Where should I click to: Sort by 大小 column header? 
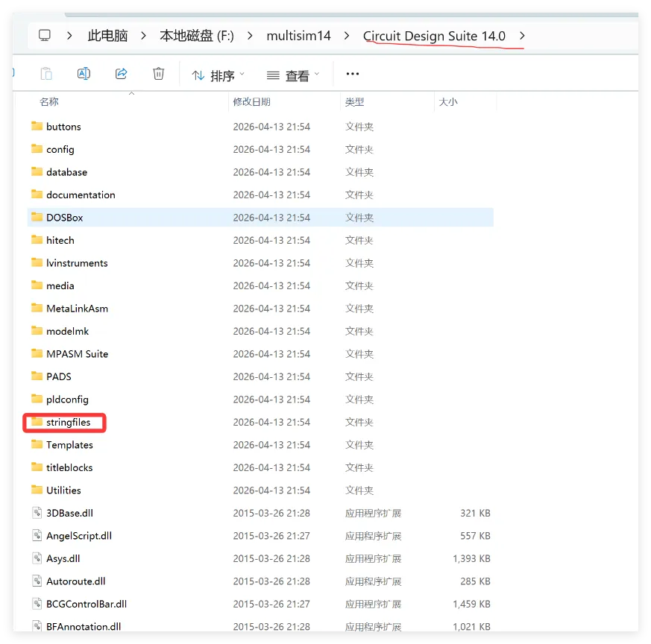click(x=448, y=101)
